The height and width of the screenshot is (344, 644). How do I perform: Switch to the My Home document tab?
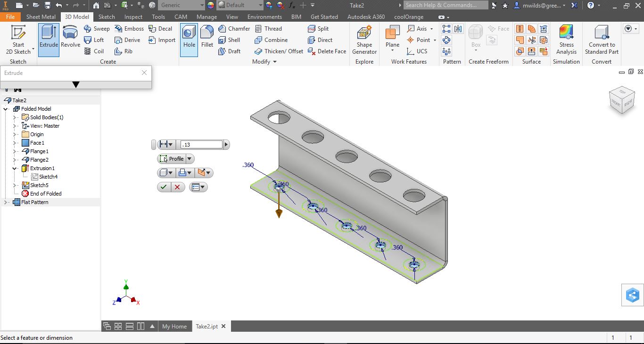tap(174, 326)
